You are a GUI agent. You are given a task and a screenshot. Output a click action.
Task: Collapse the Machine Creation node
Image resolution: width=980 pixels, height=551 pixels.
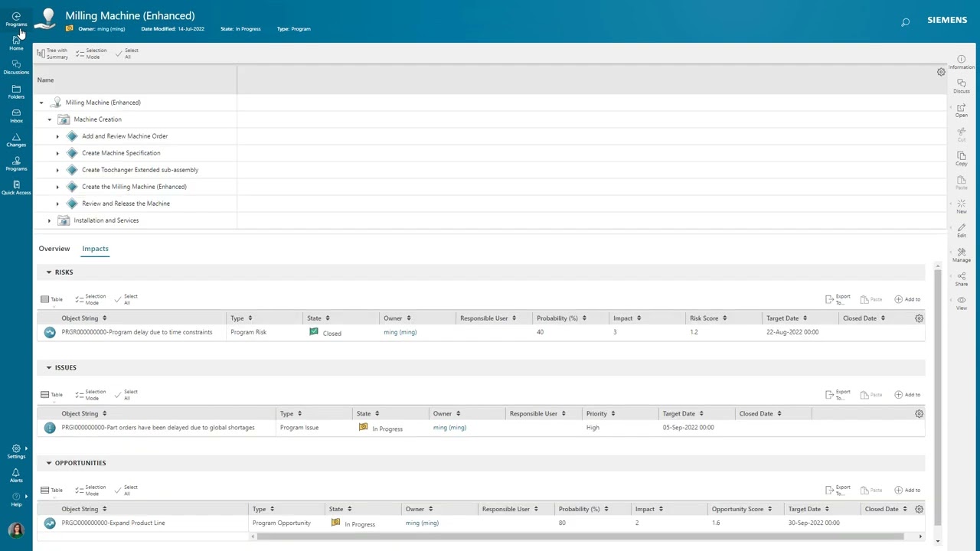(x=50, y=119)
